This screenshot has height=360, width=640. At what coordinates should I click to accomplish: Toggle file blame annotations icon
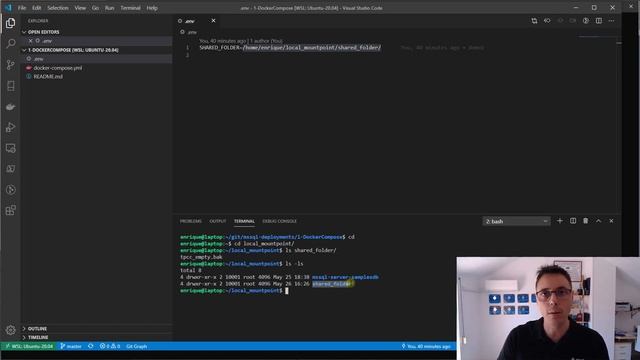pos(586,21)
